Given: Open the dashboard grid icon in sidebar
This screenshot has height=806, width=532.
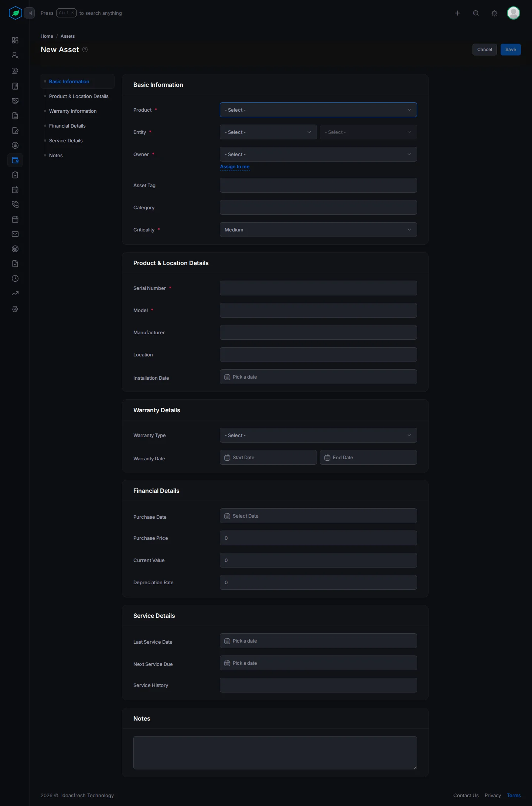Looking at the screenshot, I should click(15, 40).
